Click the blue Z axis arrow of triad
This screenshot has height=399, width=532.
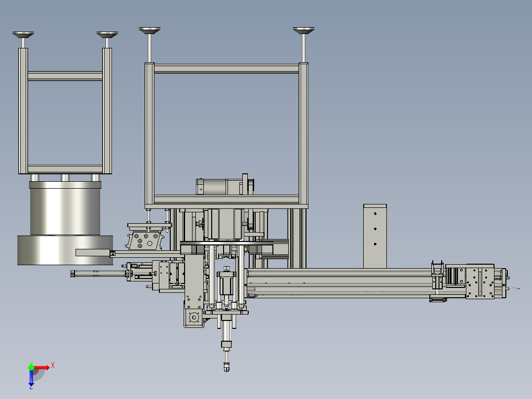[x=31, y=378]
